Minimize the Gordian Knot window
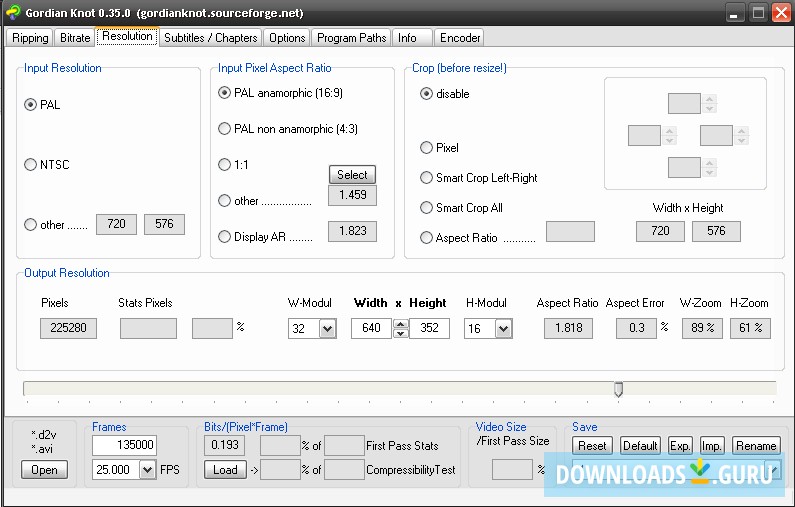 tap(733, 13)
